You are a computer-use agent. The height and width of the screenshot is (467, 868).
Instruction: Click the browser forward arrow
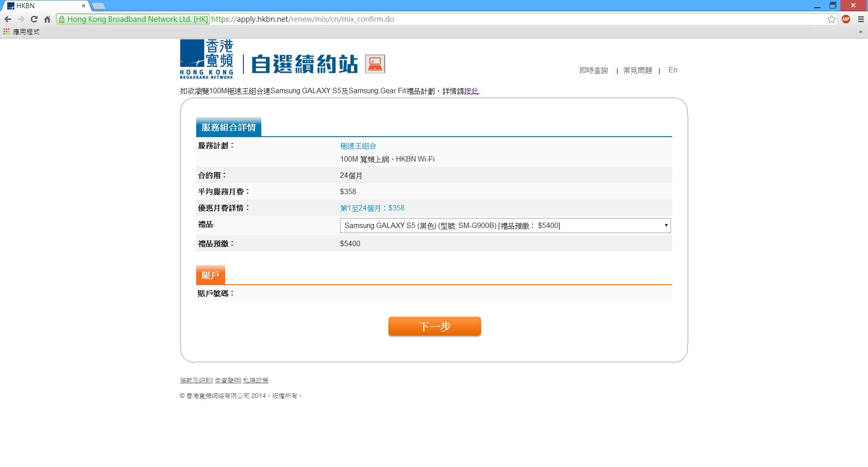click(21, 19)
